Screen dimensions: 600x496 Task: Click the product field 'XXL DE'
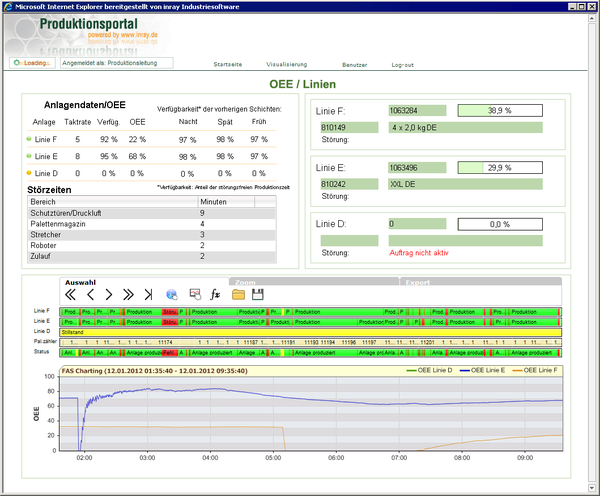pos(466,184)
